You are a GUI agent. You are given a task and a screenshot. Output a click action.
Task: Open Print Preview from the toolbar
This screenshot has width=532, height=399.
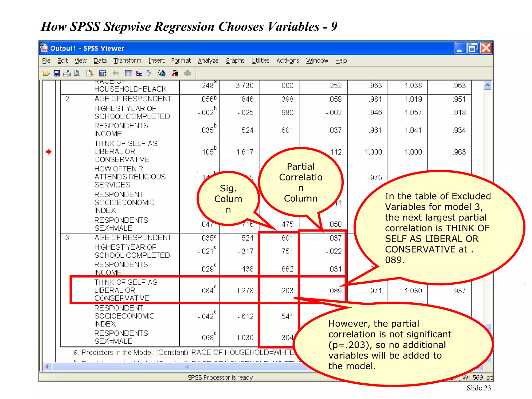tap(77, 74)
